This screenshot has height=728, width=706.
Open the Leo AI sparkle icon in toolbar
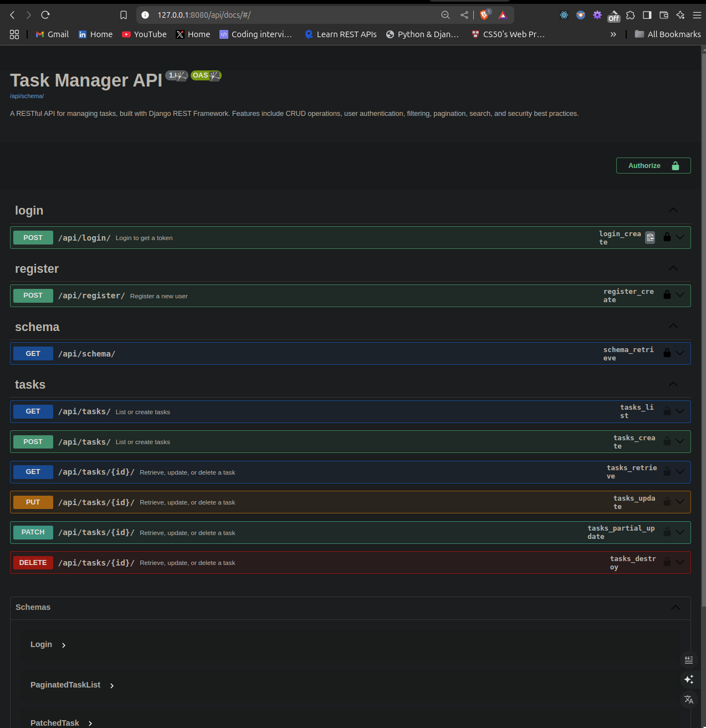click(681, 15)
